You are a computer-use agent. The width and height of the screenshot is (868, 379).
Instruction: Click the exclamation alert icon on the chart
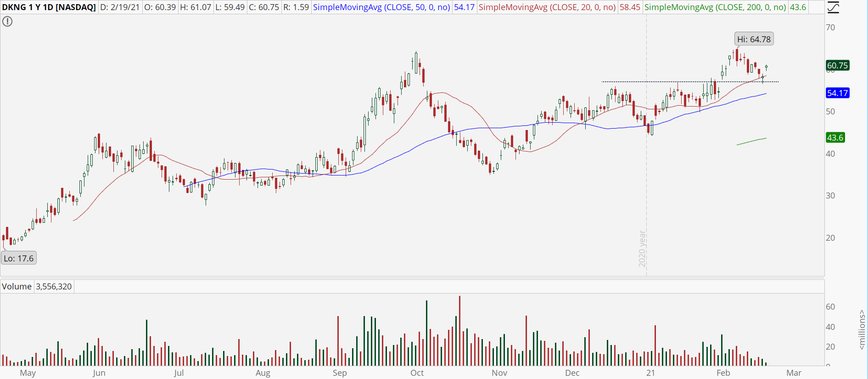tap(7, 22)
